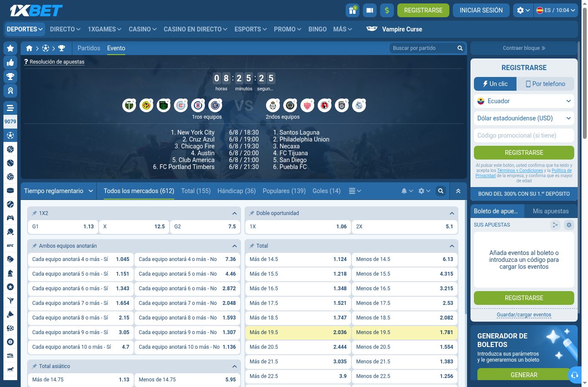
Task: Select the tennis ball sport icon
Action: (10, 163)
